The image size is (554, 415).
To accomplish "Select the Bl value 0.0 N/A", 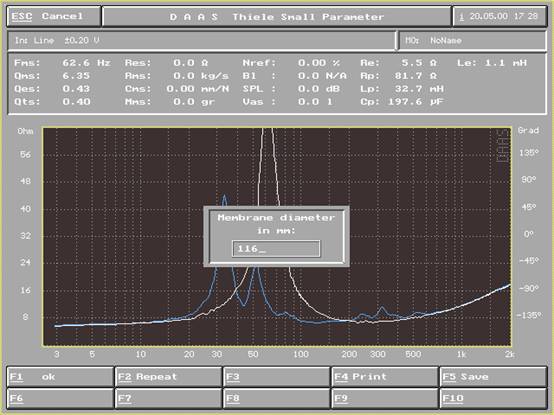I will tap(322, 76).
